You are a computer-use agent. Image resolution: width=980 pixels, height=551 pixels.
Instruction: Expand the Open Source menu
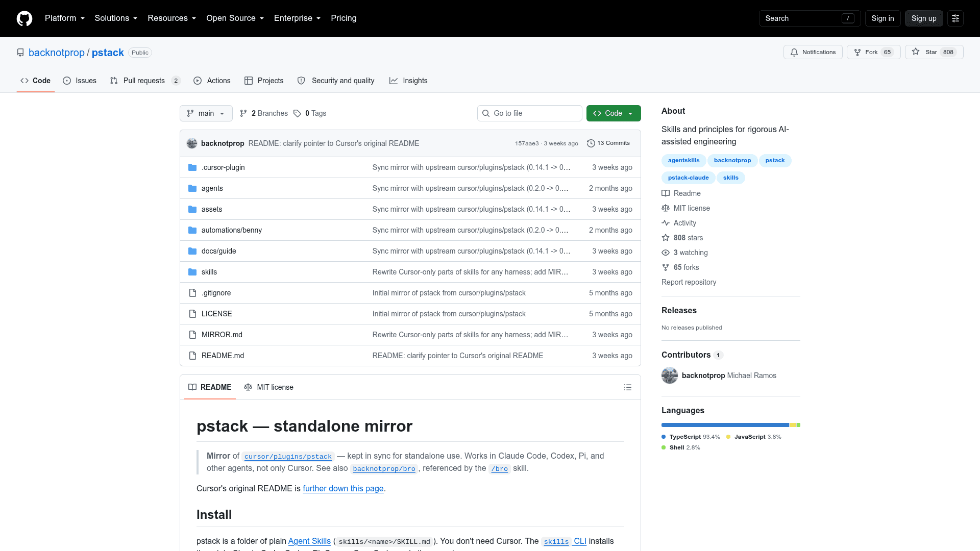tap(235, 18)
